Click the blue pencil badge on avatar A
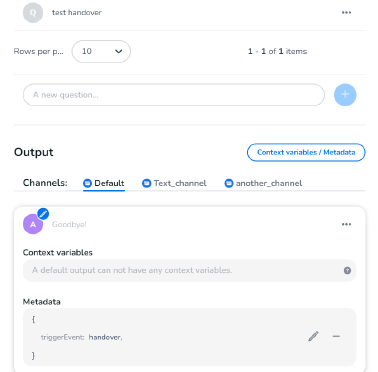The image size is (378, 372). tap(43, 214)
